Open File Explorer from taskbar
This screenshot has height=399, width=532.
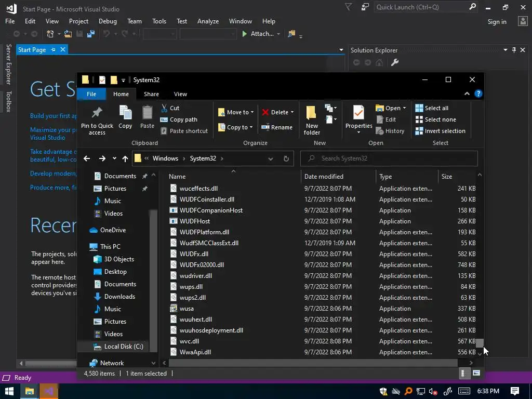(30, 391)
